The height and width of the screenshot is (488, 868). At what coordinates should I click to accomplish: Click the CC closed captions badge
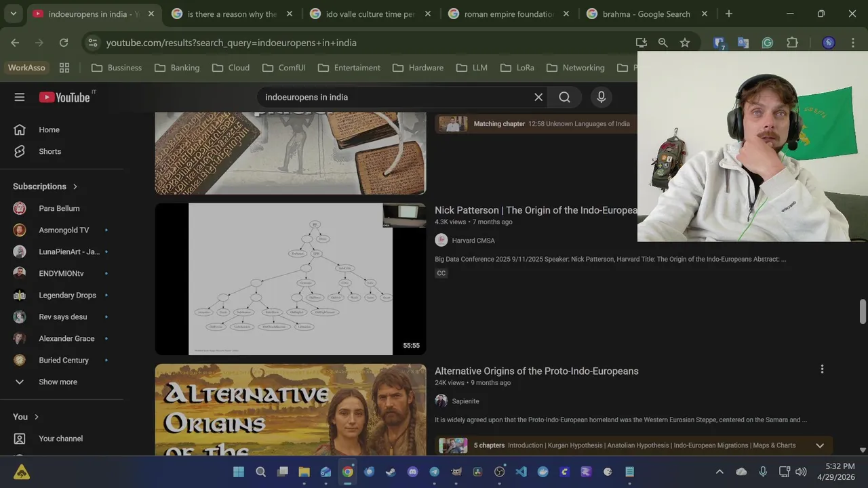tap(441, 273)
